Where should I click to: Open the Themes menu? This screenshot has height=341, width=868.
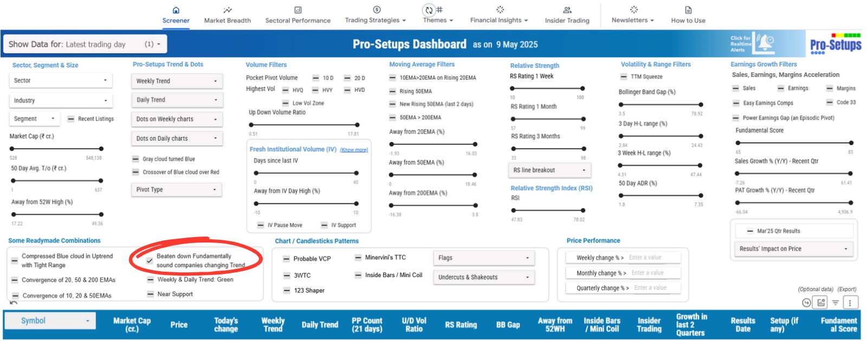(x=438, y=20)
